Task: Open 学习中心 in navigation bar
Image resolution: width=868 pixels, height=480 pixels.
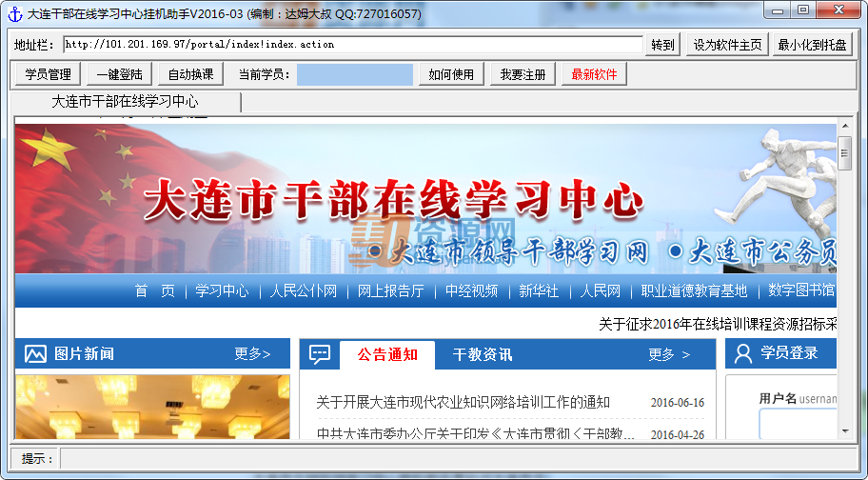Action: pos(222,290)
